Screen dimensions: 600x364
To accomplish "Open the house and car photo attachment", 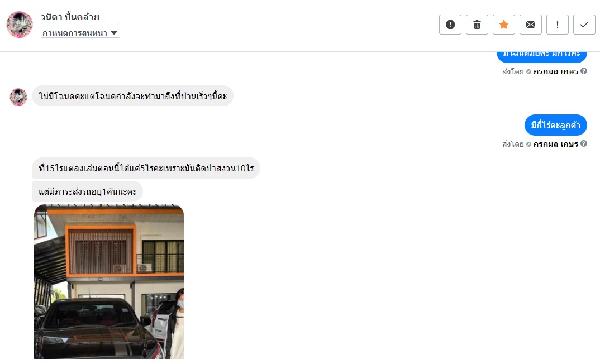I will [109, 282].
